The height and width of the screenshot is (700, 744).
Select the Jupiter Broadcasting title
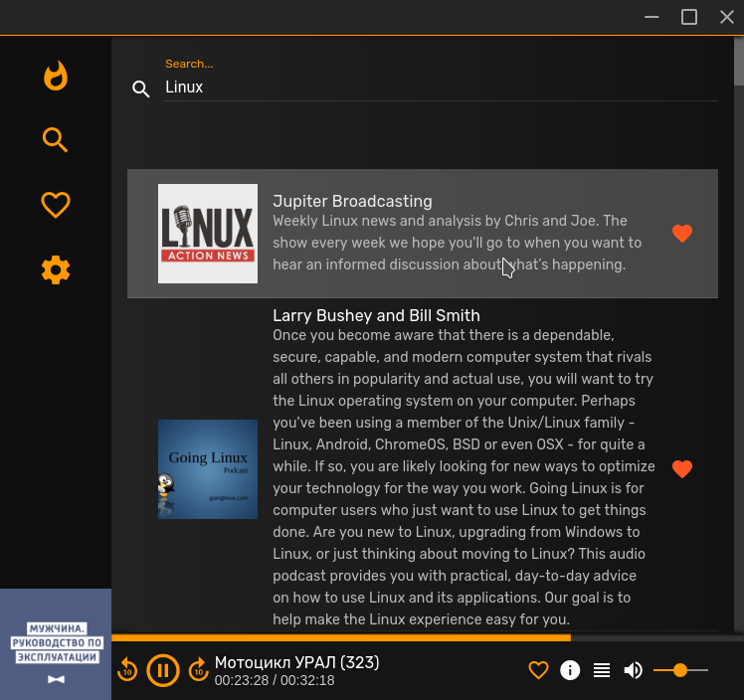[352, 201]
